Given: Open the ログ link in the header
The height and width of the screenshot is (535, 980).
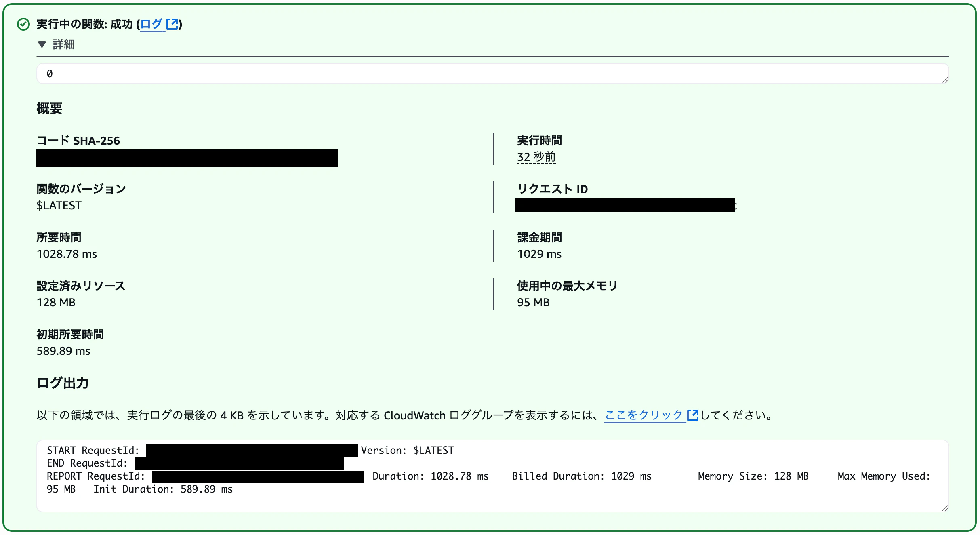Looking at the screenshot, I should (x=151, y=24).
